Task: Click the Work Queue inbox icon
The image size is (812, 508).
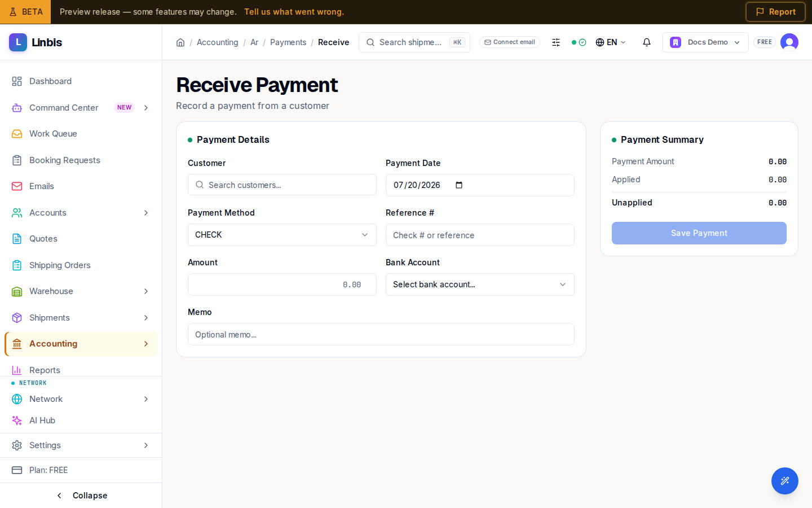Action: 17,134
